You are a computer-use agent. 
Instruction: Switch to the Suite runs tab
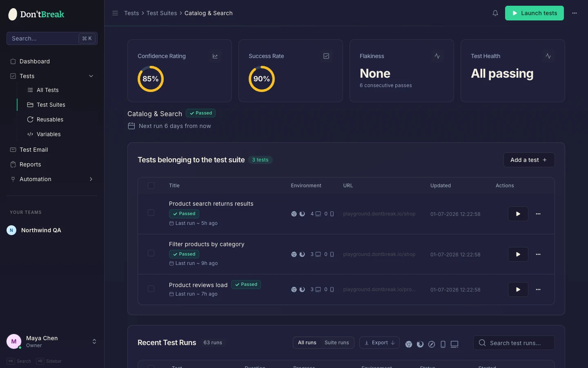tap(337, 343)
